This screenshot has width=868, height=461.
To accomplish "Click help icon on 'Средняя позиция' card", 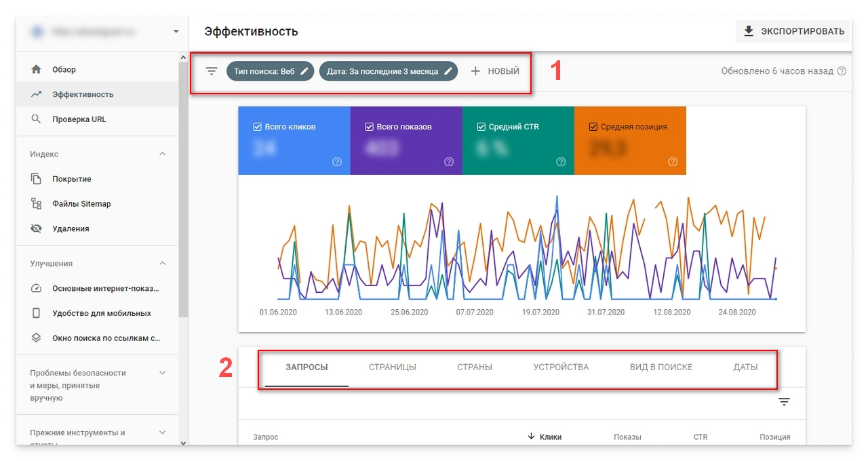I will (x=673, y=162).
